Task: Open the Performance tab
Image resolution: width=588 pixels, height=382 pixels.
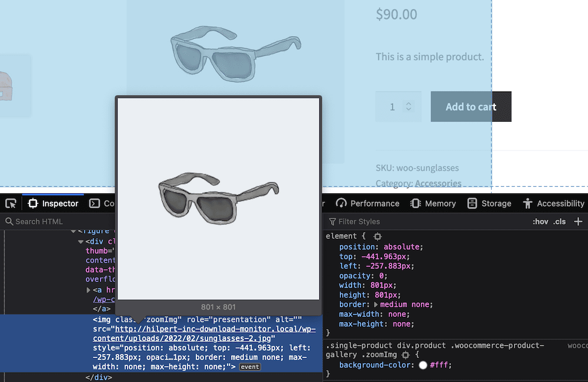Action: pyautogui.click(x=367, y=203)
